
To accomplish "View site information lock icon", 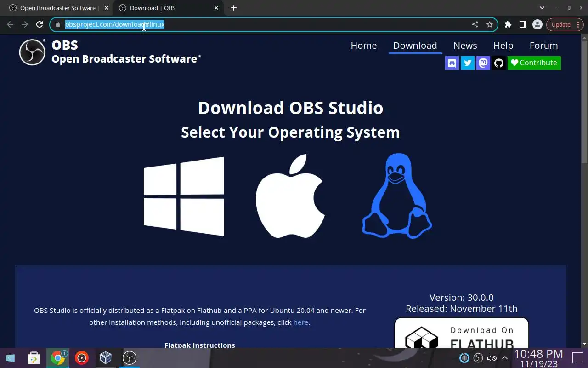I will pyautogui.click(x=58, y=24).
